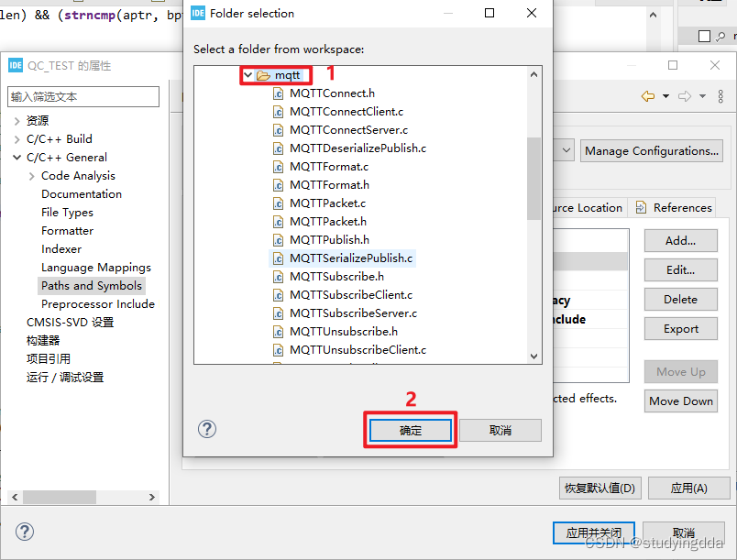Image resolution: width=737 pixels, height=560 pixels.
Task: Open back-history dropdown arrow
Action: point(665,96)
